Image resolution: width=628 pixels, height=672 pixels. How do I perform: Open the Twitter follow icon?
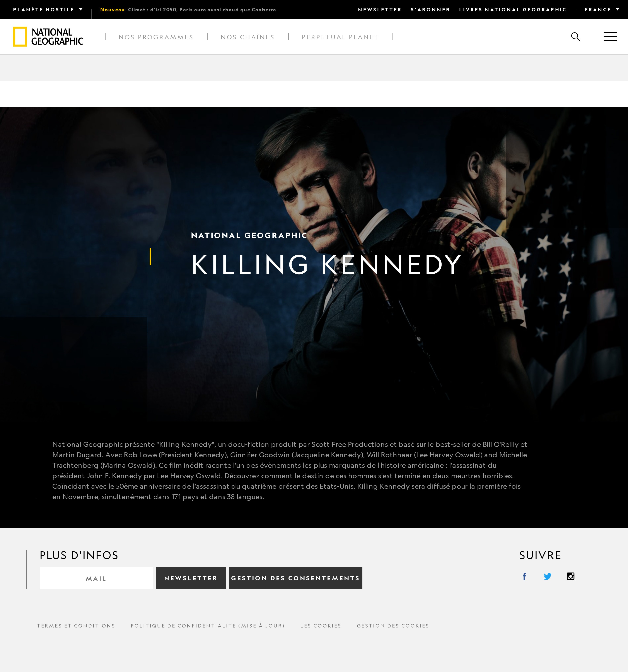coord(547,576)
